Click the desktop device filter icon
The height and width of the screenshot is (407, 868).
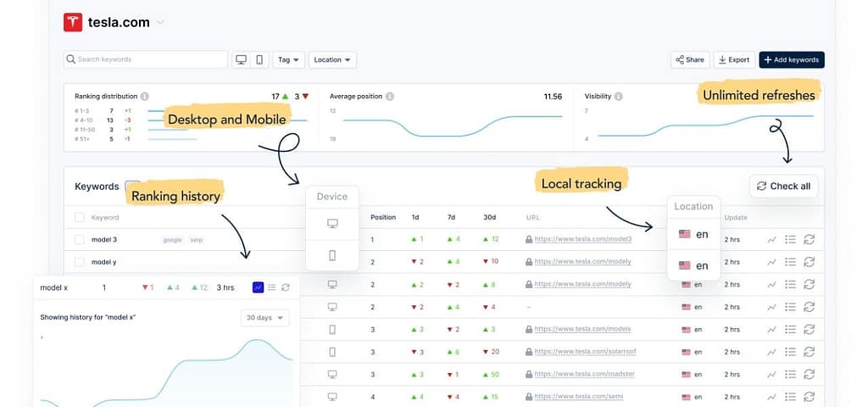coord(242,60)
